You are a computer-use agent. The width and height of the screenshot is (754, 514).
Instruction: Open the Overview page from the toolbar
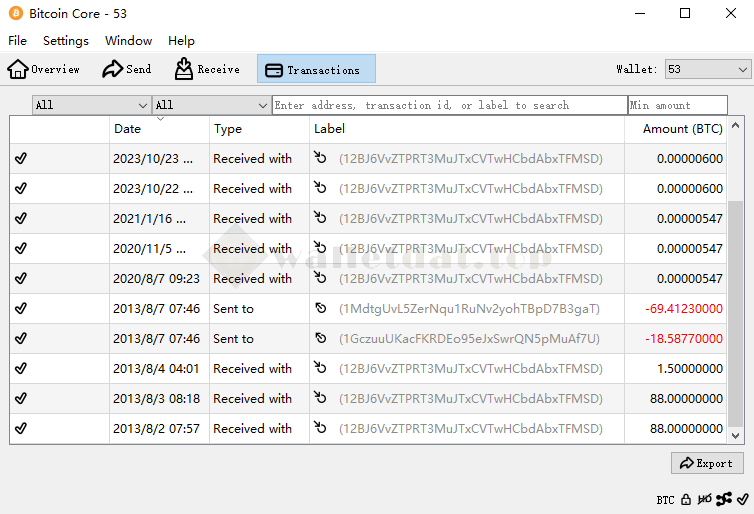(x=44, y=69)
